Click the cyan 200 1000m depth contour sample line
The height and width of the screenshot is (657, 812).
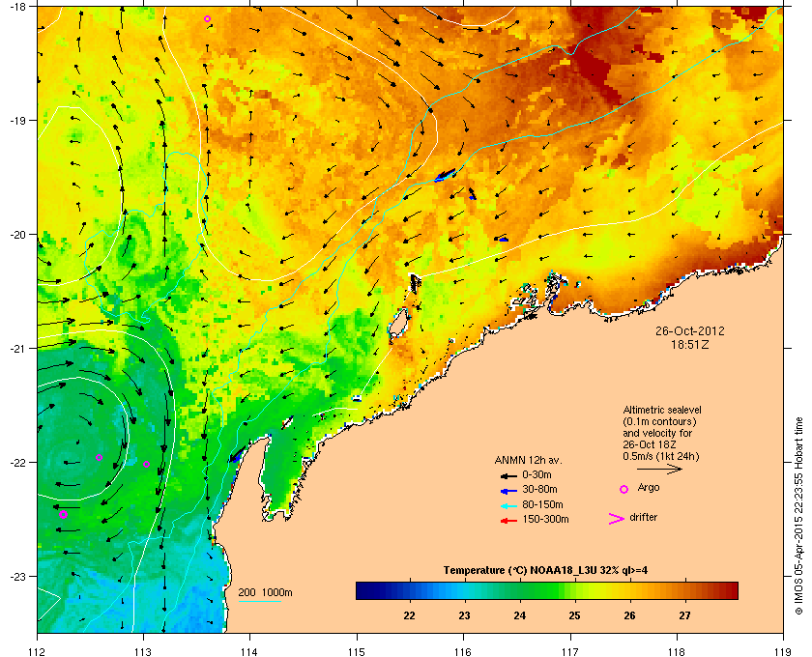(259, 602)
